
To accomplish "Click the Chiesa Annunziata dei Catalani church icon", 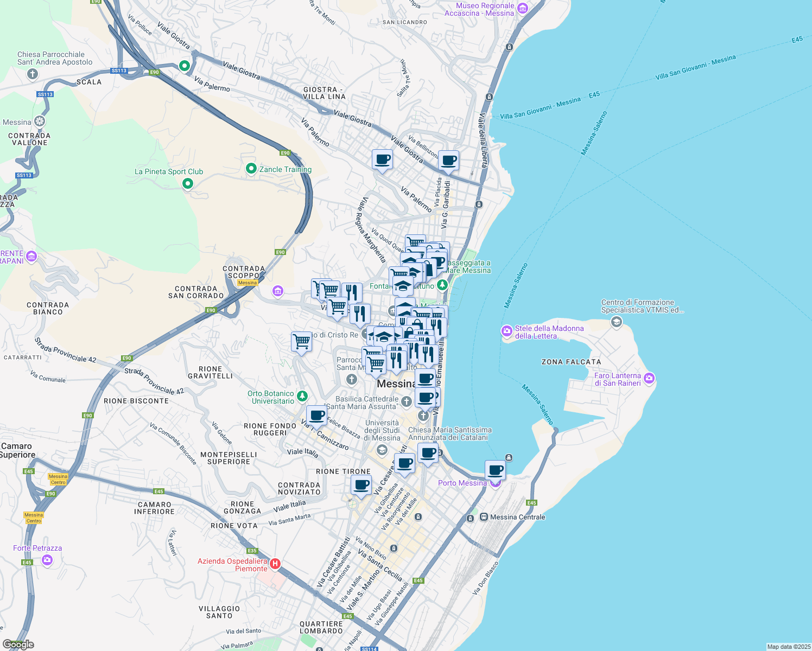I will click(x=423, y=416).
